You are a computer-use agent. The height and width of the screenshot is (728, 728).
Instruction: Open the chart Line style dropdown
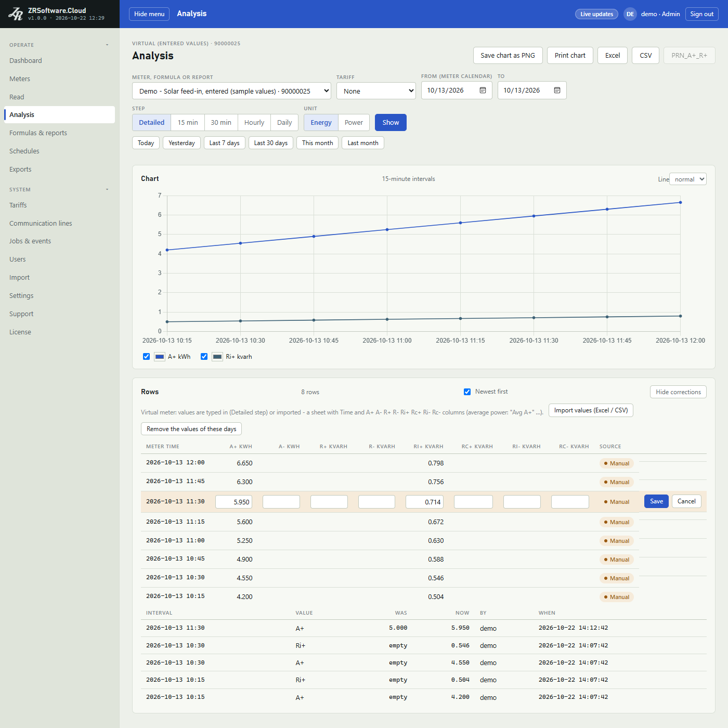click(687, 179)
